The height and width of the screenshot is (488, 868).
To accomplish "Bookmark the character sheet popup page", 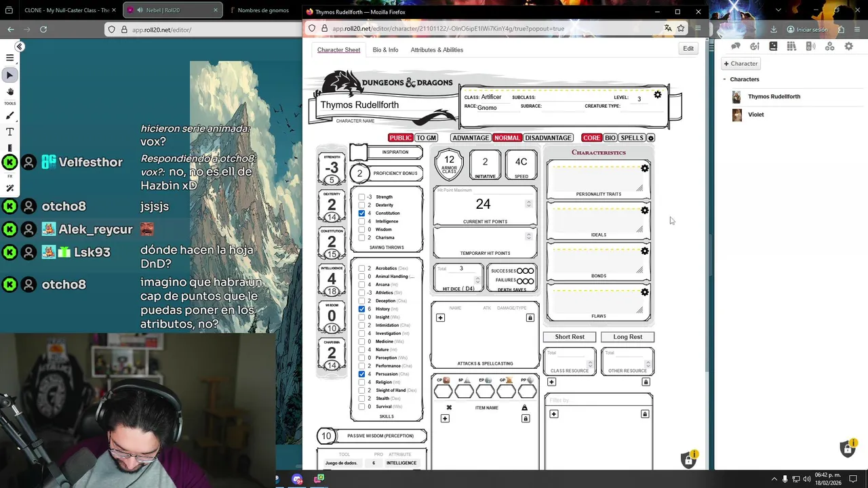I will 681,28.
